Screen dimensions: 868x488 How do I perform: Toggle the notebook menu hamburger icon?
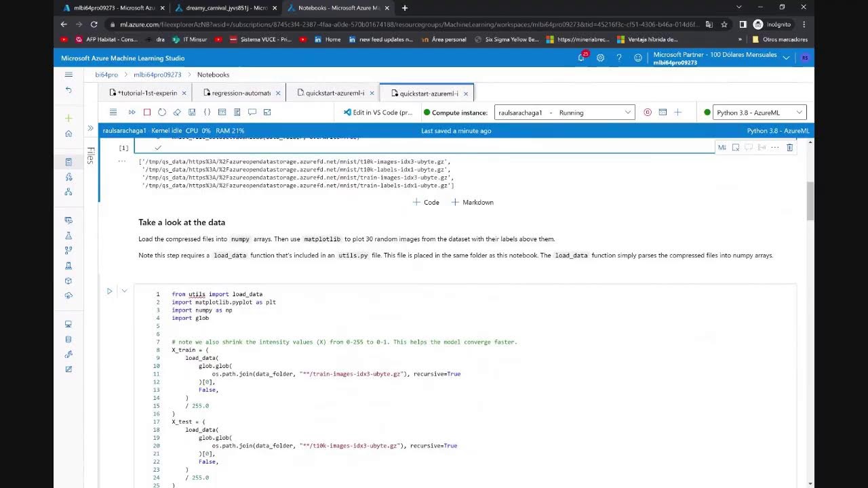point(113,113)
